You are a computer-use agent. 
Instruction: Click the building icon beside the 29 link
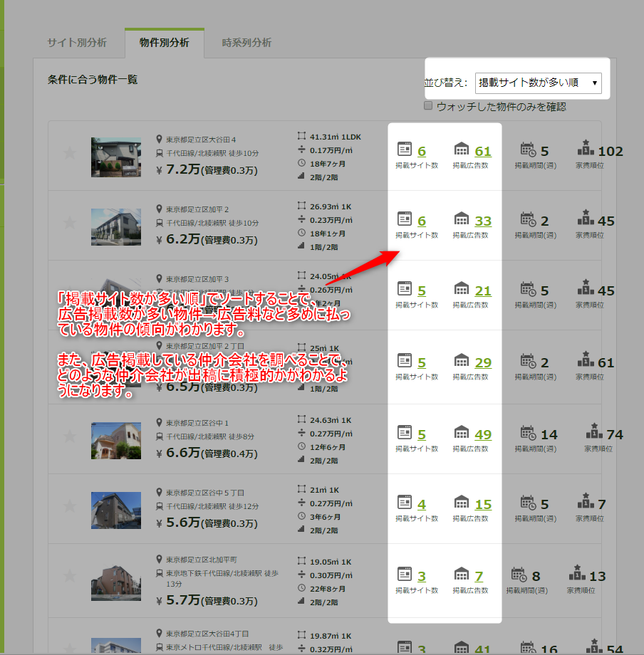pos(462,360)
